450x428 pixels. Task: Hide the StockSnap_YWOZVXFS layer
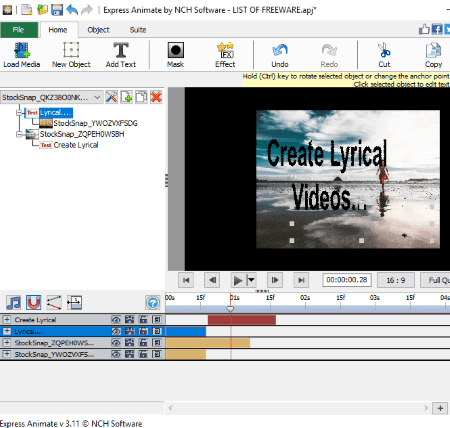[x=116, y=354]
